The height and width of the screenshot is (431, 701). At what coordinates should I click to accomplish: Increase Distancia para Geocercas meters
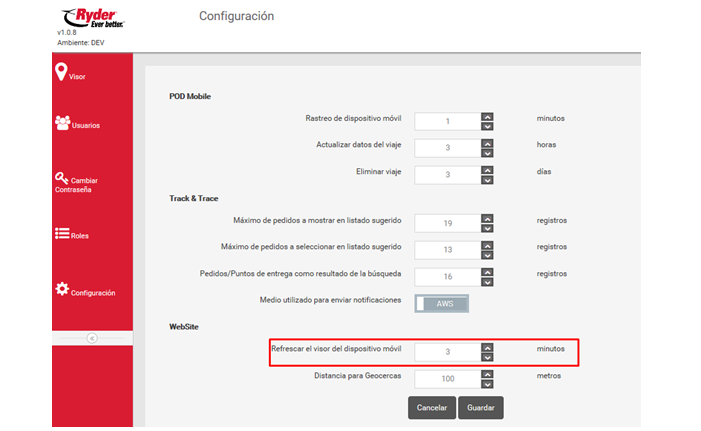click(x=487, y=374)
